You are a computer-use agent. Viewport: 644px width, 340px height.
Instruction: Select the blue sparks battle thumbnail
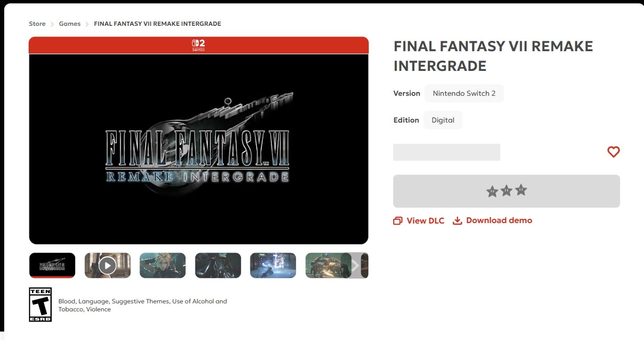(x=273, y=265)
